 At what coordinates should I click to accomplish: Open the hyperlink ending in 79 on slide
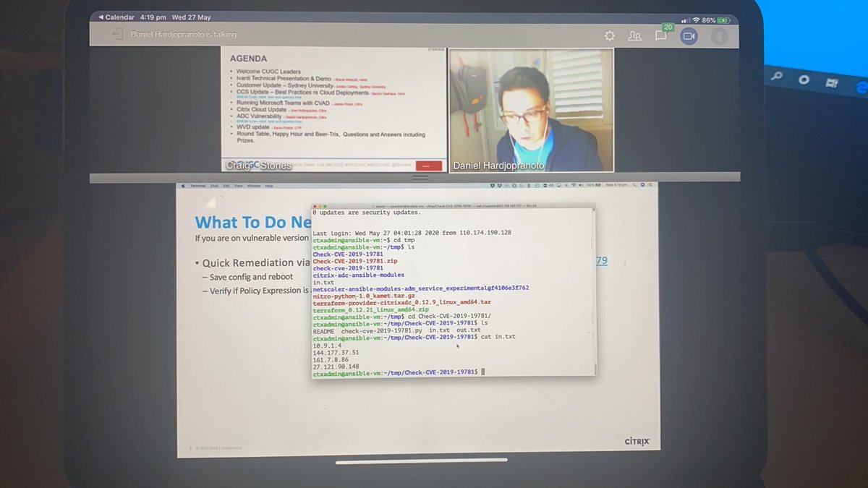(x=602, y=261)
